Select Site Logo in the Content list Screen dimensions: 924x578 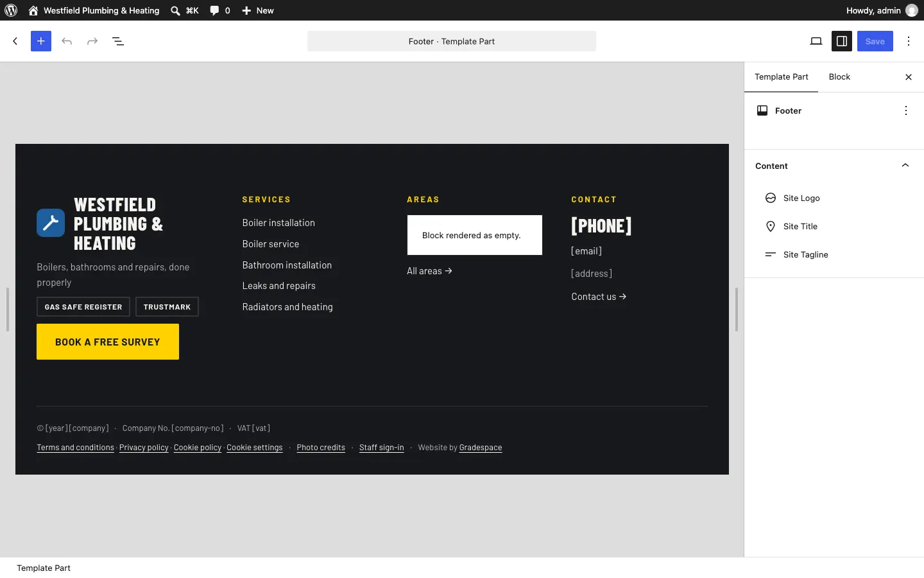tap(834, 198)
